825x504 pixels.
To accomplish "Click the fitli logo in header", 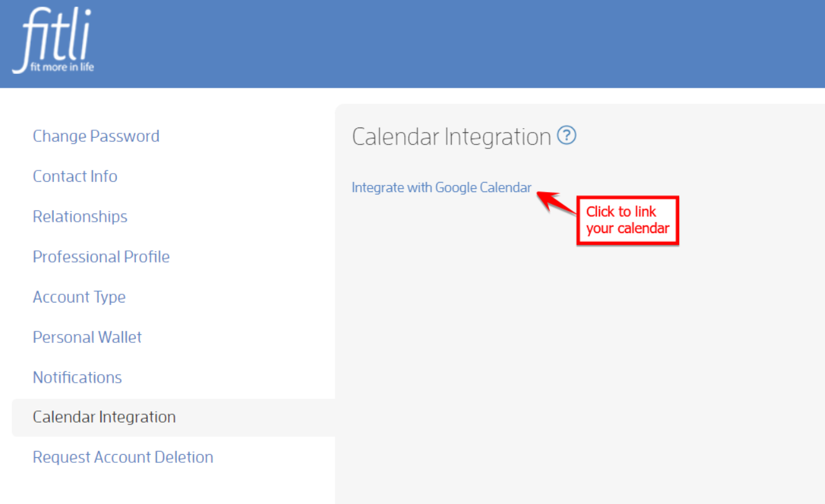I will click(x=54, y=40).
